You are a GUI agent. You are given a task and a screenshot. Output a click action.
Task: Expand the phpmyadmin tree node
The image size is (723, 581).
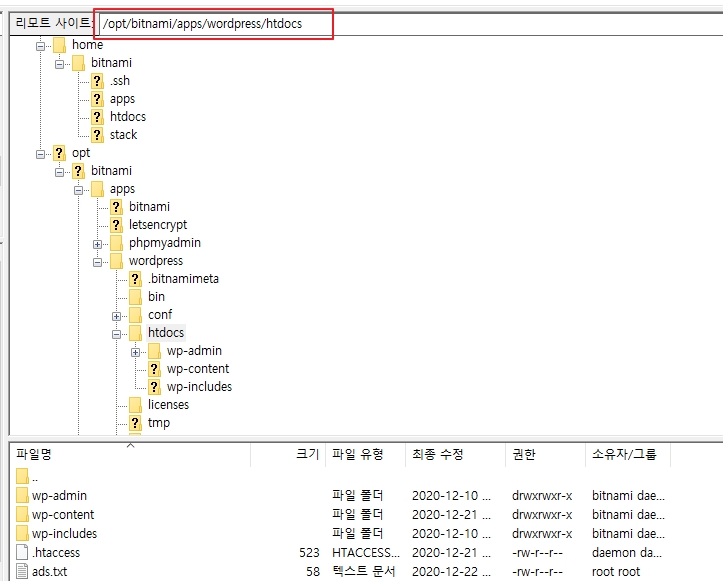point(98,243)
